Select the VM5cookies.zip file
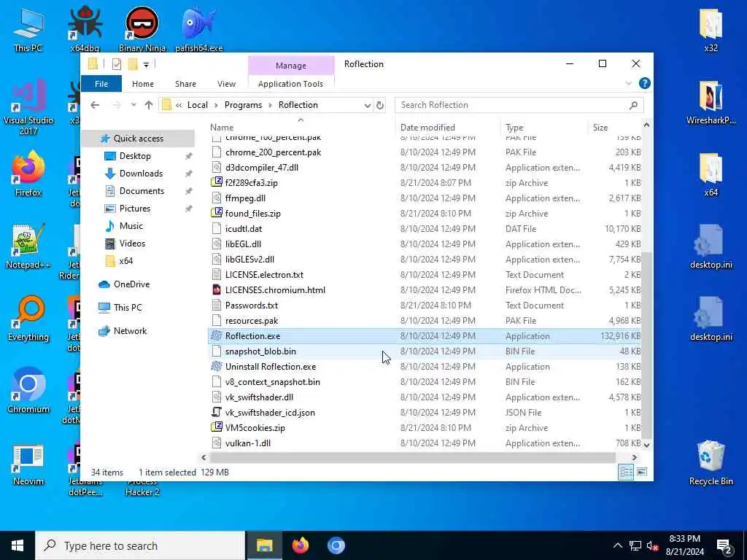Viewport: 747px width, 560px height. [424, 427]
